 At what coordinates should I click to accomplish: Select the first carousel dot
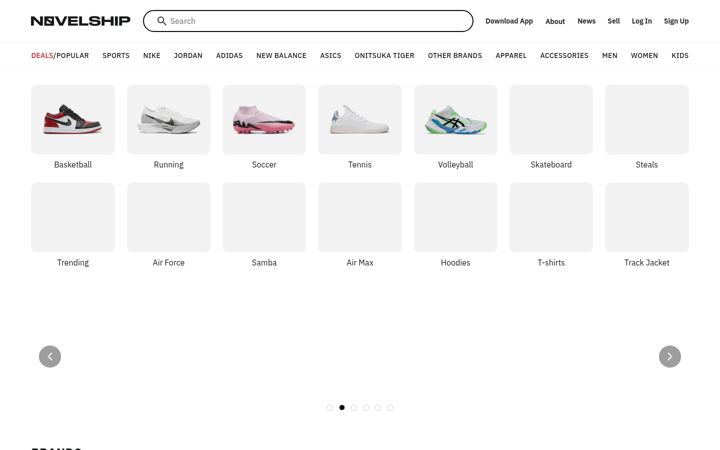330,407
